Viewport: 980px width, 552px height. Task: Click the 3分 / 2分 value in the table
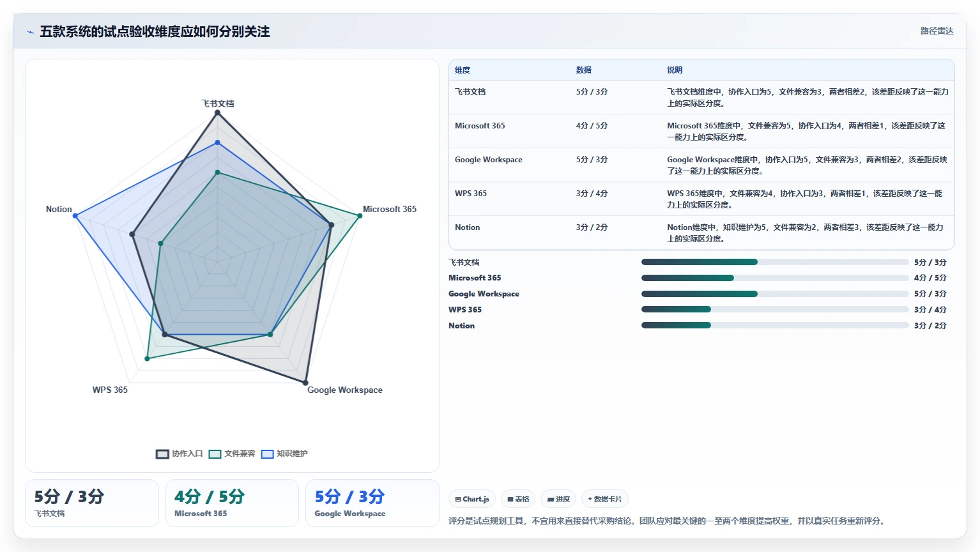[x=592, y=227]
